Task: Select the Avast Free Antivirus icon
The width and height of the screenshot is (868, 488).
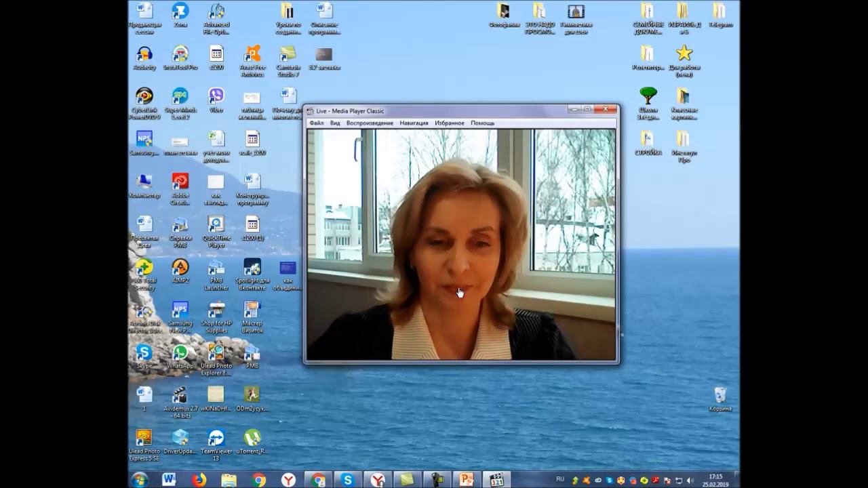Action: point(252,62)
